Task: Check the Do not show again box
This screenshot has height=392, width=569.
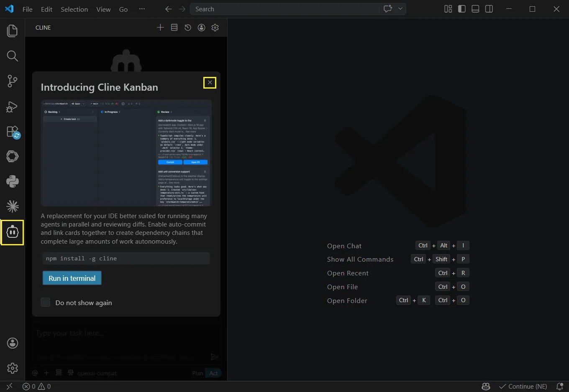Action: click(46, 302)
